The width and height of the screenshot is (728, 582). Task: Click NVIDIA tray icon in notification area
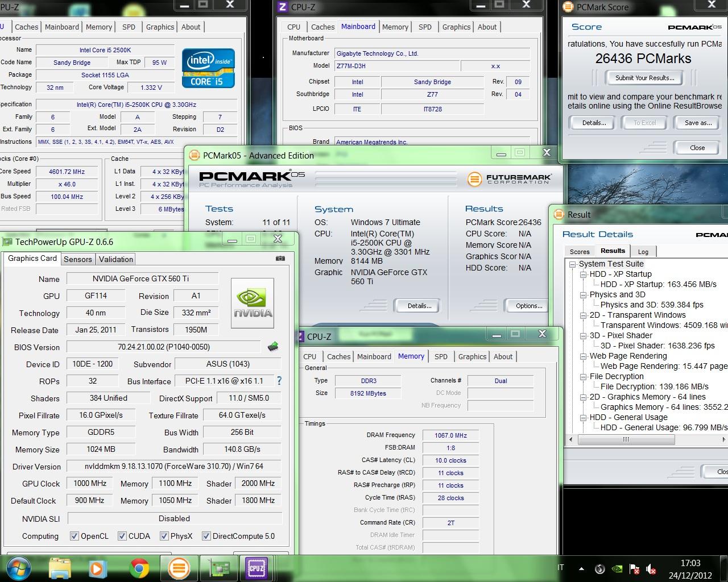pos(617,568)
